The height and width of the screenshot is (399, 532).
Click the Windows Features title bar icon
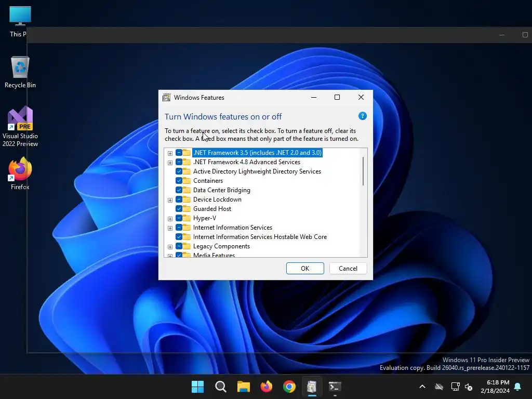[x=167, y=97]
